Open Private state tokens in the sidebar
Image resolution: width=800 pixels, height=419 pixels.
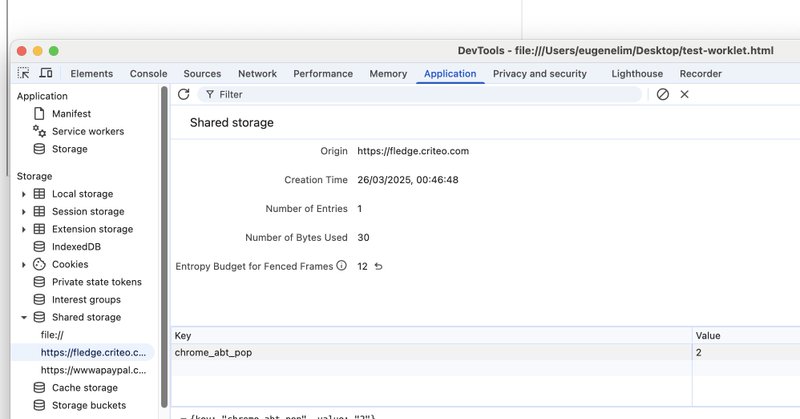click(96, 282)
